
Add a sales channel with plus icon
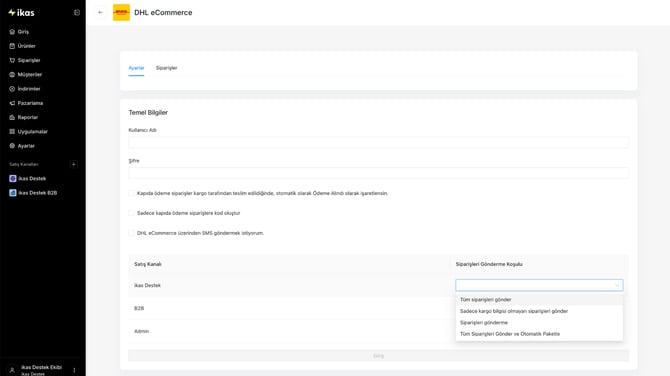(73, 164)
